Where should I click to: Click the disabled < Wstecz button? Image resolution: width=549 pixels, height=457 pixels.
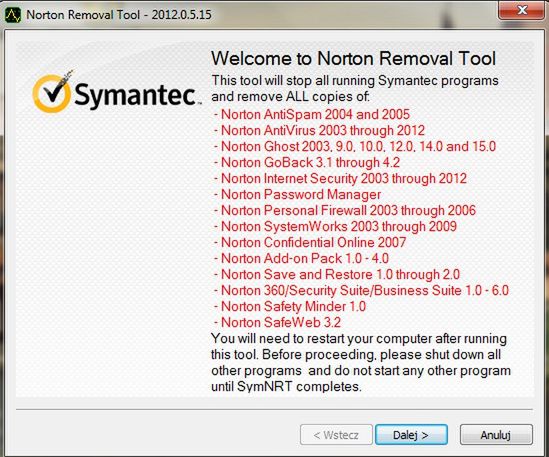click(x=336, y=435)
